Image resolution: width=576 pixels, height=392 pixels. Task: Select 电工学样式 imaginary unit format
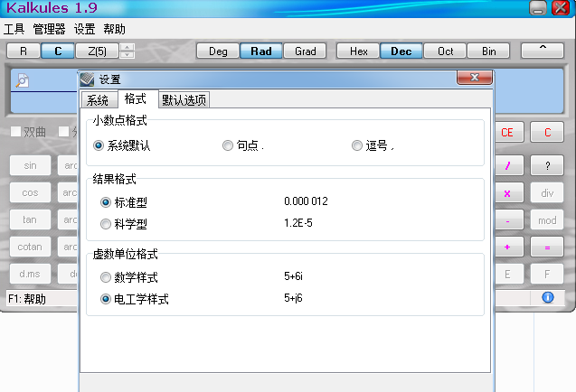click(106, 299)
